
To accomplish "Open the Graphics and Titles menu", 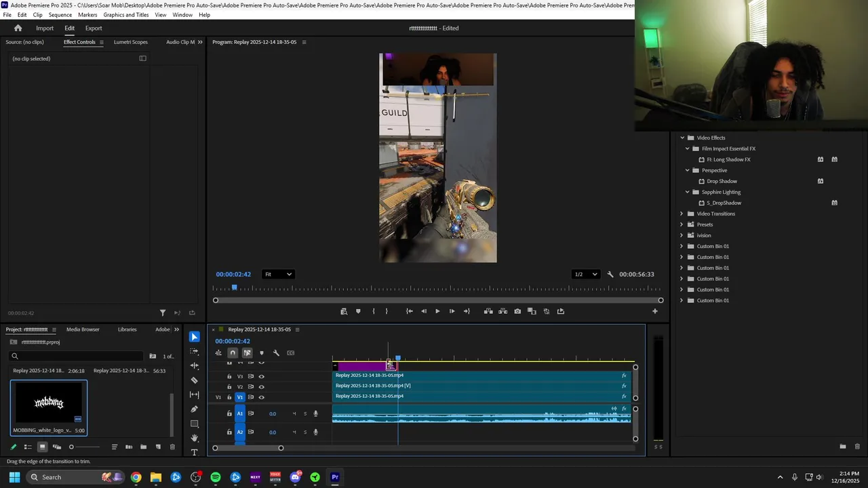I will click(126, 15).
